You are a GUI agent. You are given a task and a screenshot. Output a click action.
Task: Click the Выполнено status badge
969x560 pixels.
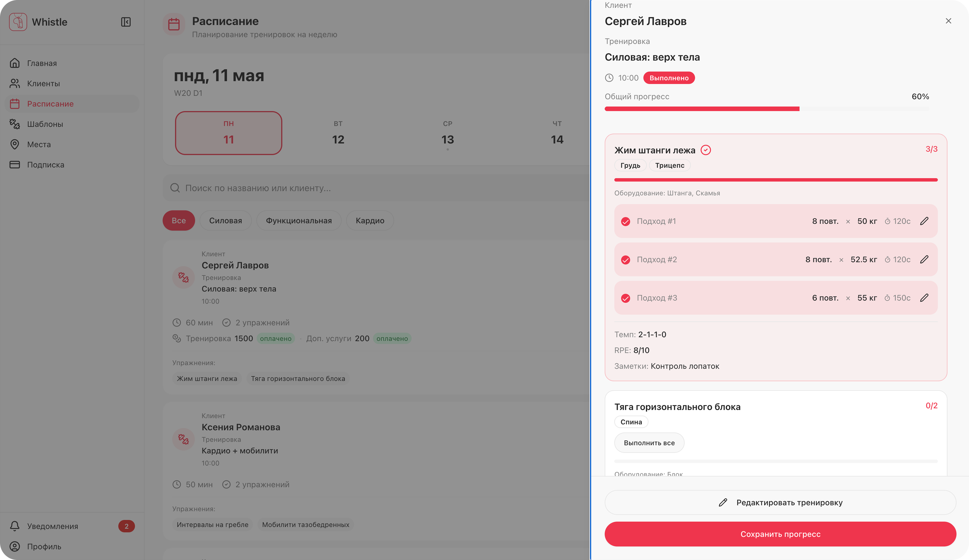click(x=669, y=78)
